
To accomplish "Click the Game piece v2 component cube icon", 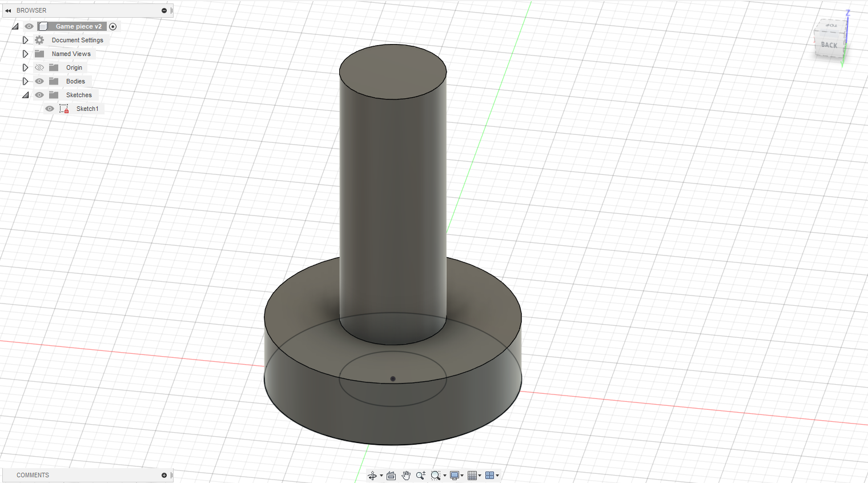I will 43,26.
